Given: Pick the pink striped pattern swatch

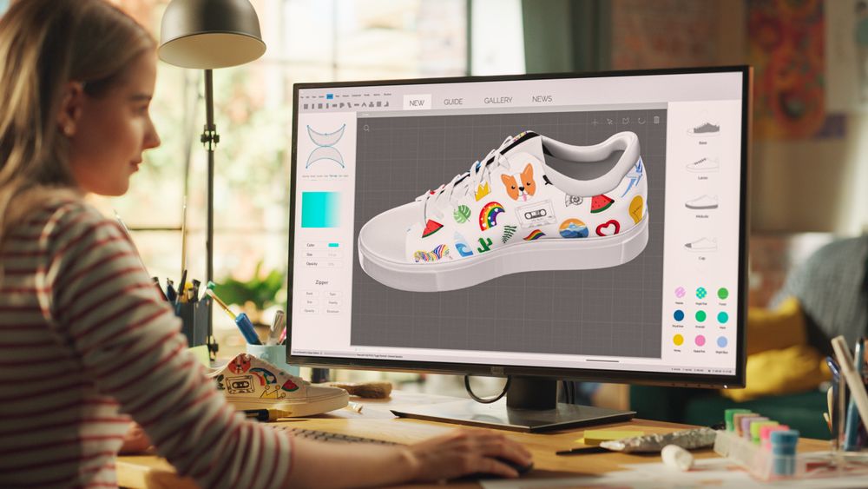Looking at the screenshot, I should click(680, 293).
